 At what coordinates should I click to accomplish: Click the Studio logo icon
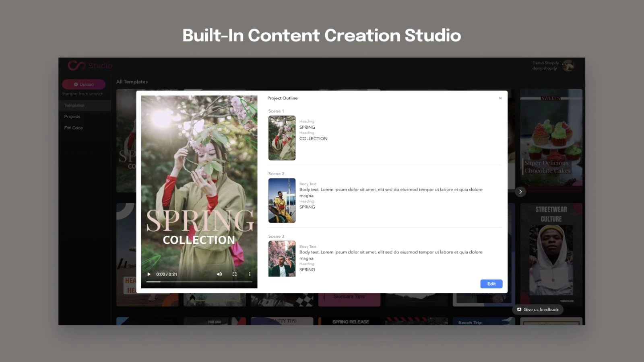click(x=76, y=66)
